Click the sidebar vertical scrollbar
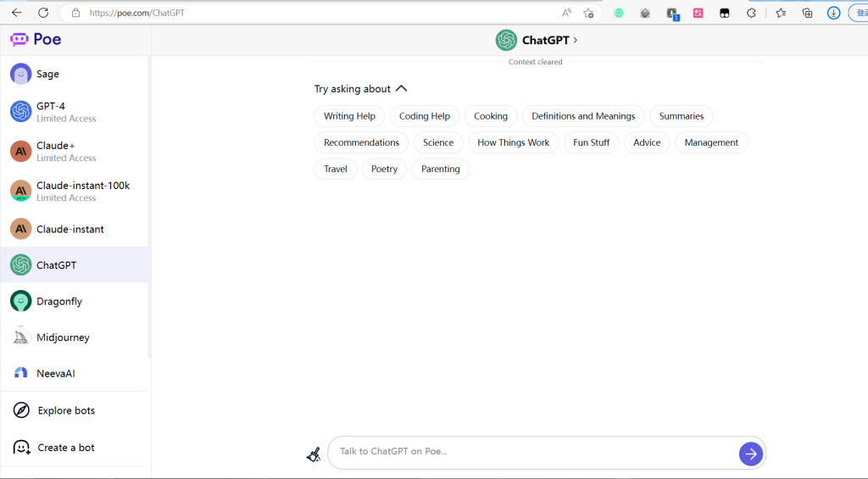This screenshot has height=479, width=868. (x=149, y=208)
